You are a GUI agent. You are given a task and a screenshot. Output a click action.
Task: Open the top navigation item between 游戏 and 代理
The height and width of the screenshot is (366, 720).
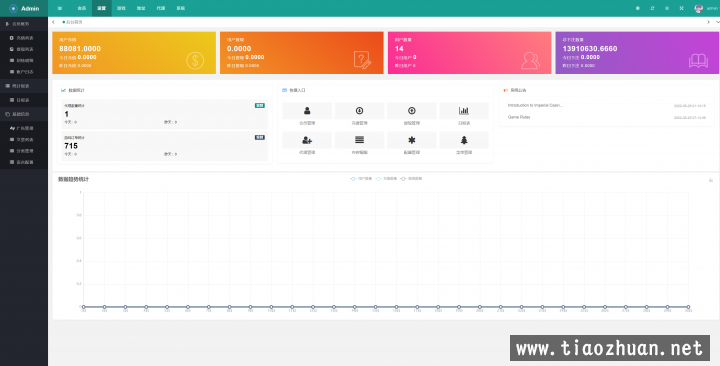point(141,8)
